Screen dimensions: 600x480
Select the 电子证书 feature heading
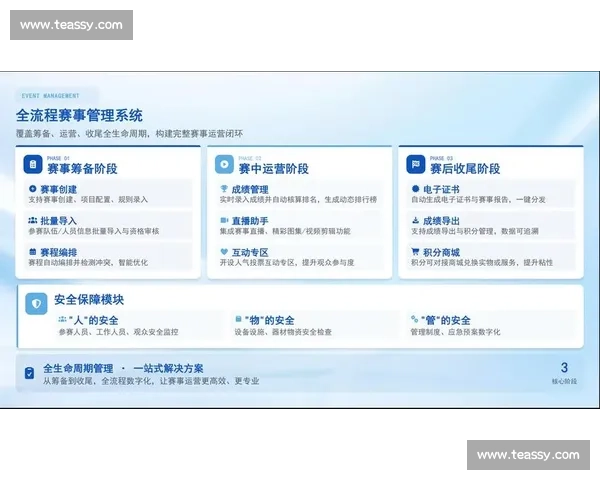(441, 189)
